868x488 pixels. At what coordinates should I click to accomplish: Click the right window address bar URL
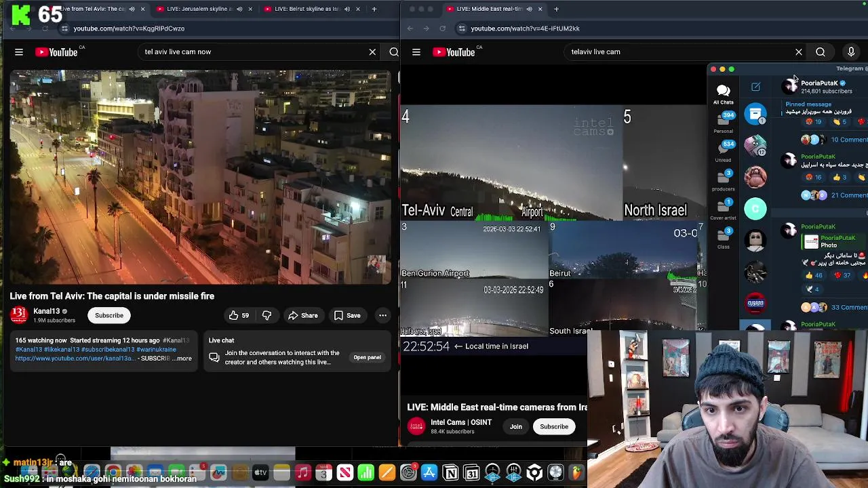pos(525,28)
